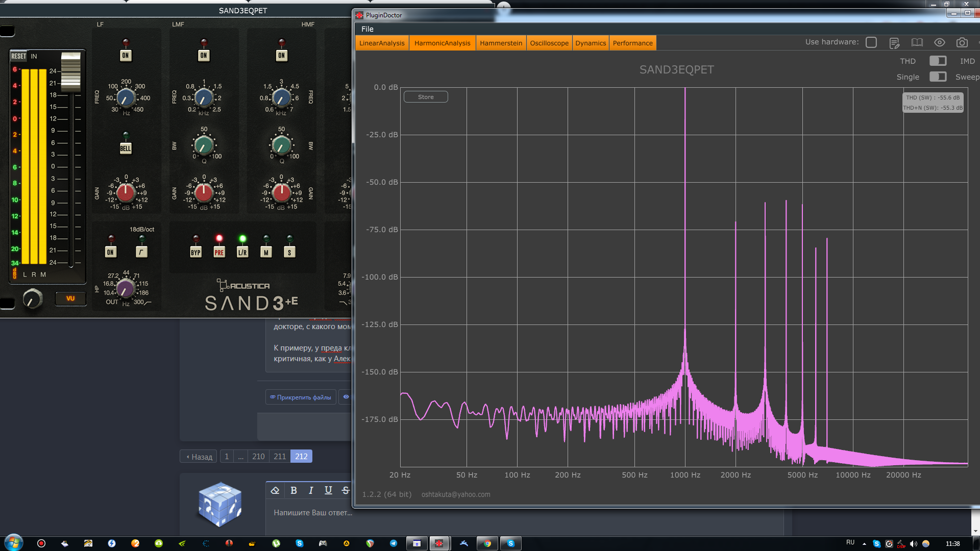This screenshot has height=551, width=980.
Task: Click the LMF frequency knob
Action: pyautogui.click(x=204, y=98)
